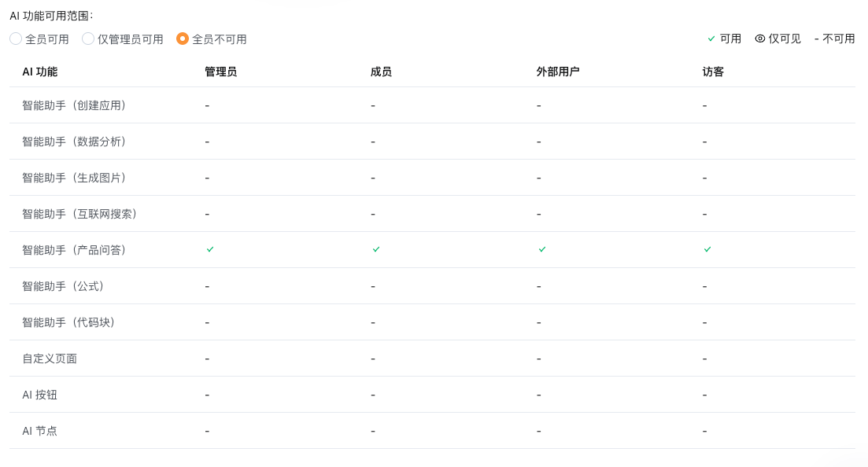Image resolution: width=868 pixels, height=467 pixels.
Task: Click the AI 按钮 row label
Action: tap(40, 395)
